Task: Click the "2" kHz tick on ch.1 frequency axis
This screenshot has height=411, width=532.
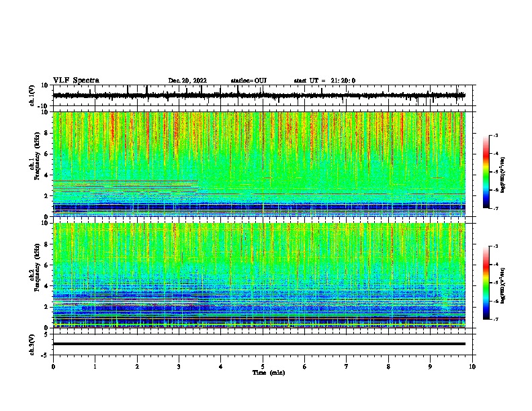Action: (x=46, y=196)
